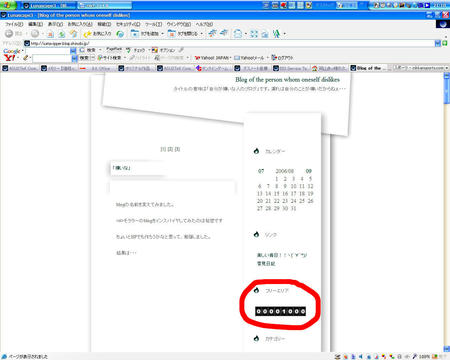This screenshot has width=450, height=360.
Task: Open the Help menu
Action: click(x=204, y=24)
